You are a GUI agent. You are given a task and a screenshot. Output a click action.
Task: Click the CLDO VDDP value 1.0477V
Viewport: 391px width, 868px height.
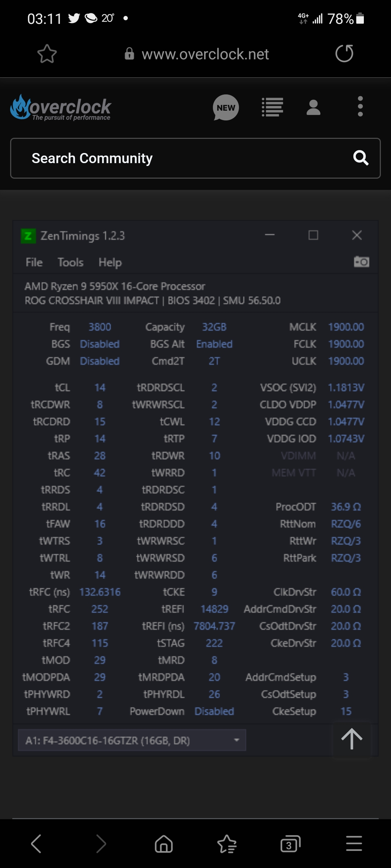click(346, 405)
